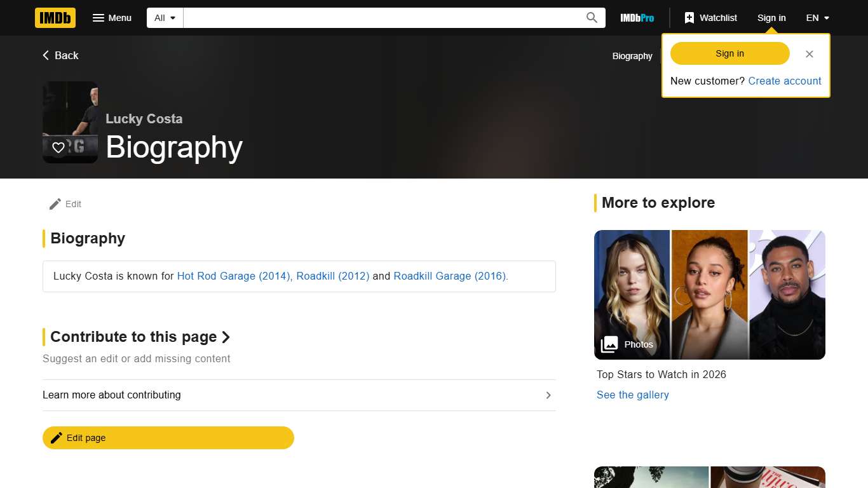Viewport: 868px width, 488px height.
Task: Open the EN language dropdown
Action: pyautogui.click(x=817, y=18)
